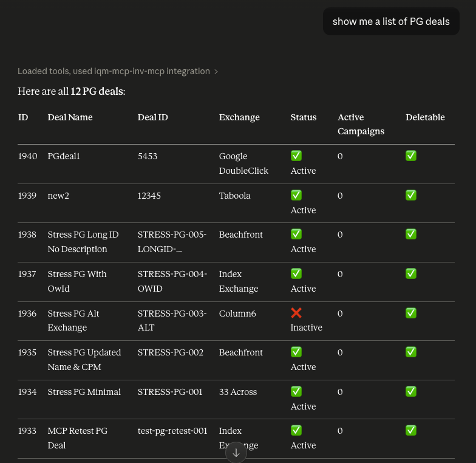This screenshot has height=463, width=476.
Task: Click the 'STRESS-PG-001' deal ID
Action: [x=170, y=392]
